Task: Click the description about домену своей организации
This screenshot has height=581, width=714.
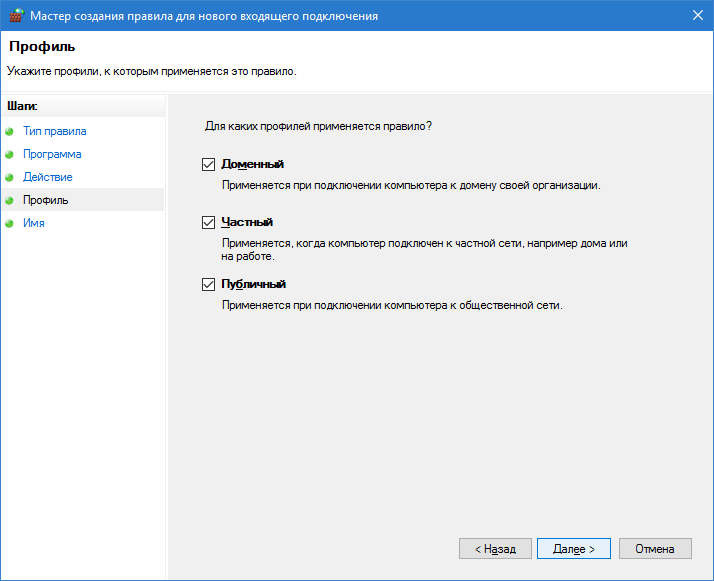Action: 411,185
